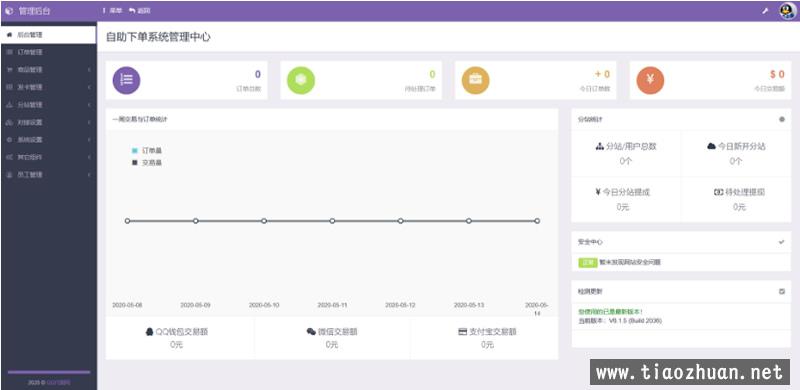Click the QQ penguin icon beside QQ钱包交易额
The height and width of the screenshot is (390, 800).
(149, 332)
